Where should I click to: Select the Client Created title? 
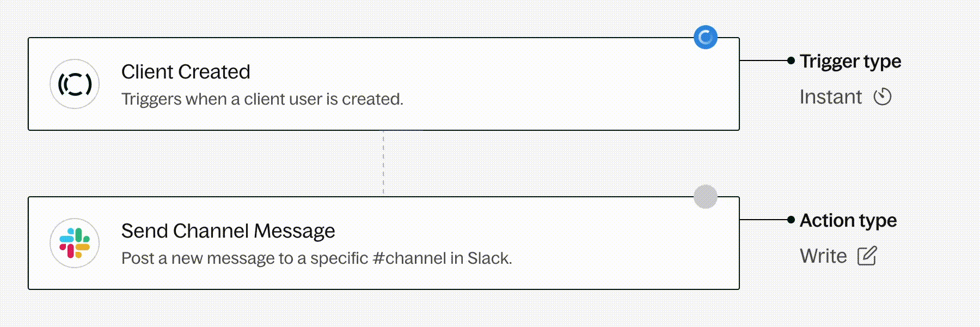pyautogui.click(x=186, y=72)
